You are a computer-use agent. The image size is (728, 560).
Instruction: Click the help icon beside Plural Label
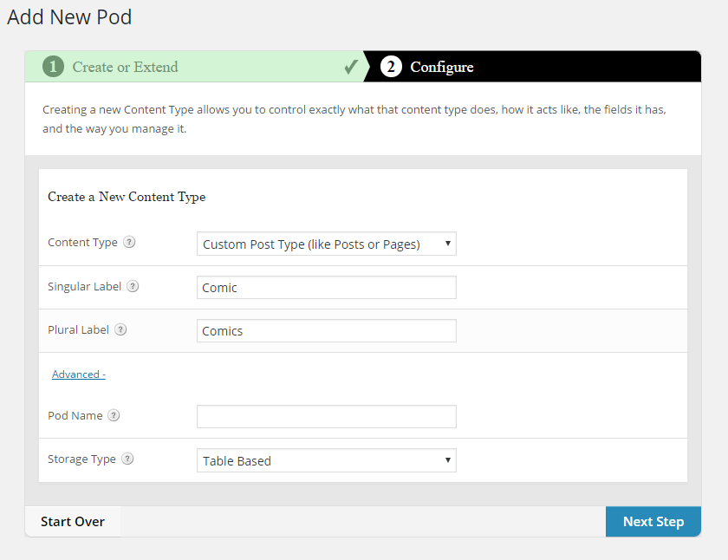(x=120, y=329)
